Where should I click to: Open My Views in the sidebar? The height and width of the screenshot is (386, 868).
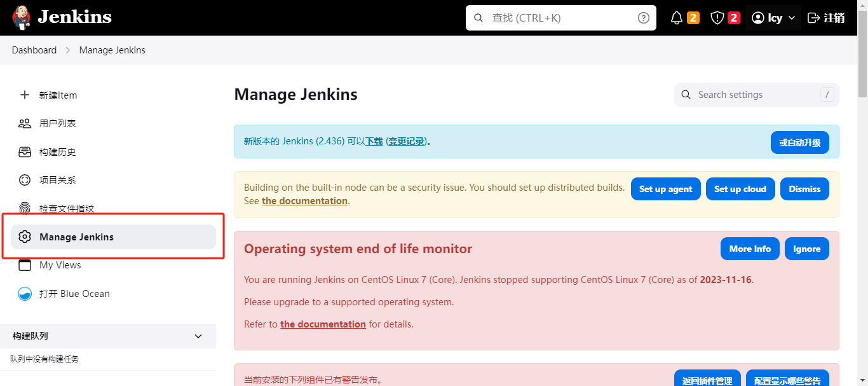tap(60, 265)
